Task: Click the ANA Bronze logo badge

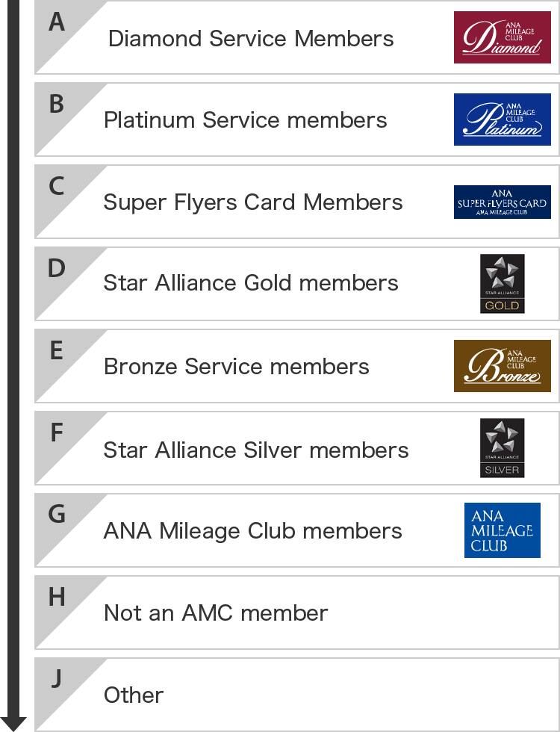Action: point(502,366)
